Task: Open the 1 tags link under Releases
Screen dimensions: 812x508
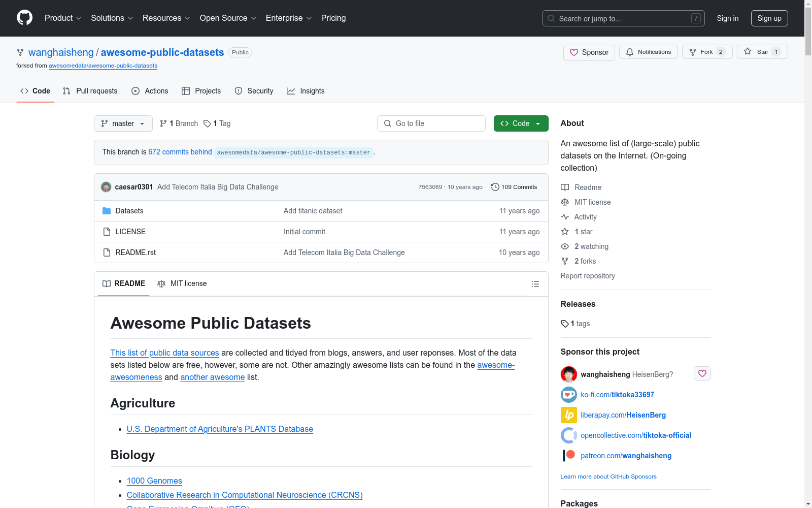Action: pyautogui.click(x=576, y=324)
